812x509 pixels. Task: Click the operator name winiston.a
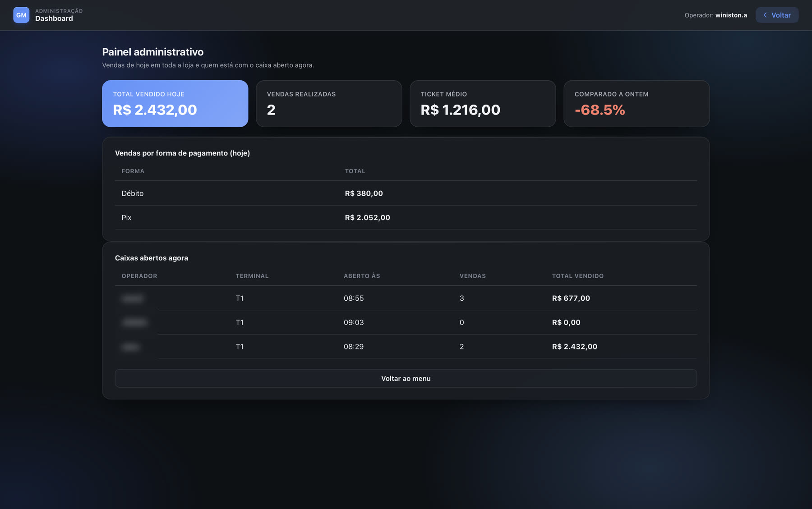pyautogui.click(x=731, y=15)
